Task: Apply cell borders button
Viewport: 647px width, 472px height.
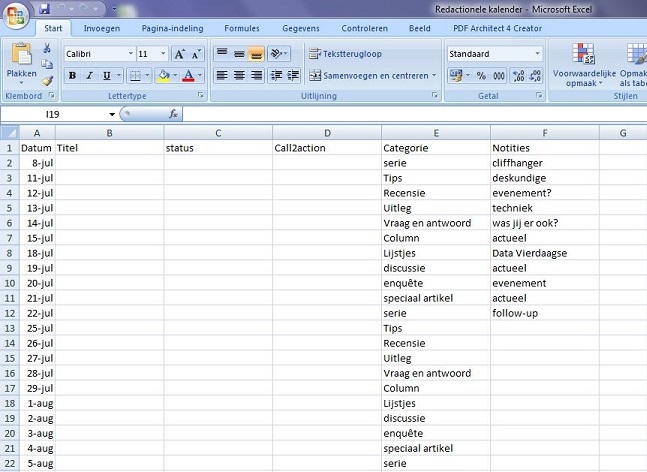Action: coord(135,76)
